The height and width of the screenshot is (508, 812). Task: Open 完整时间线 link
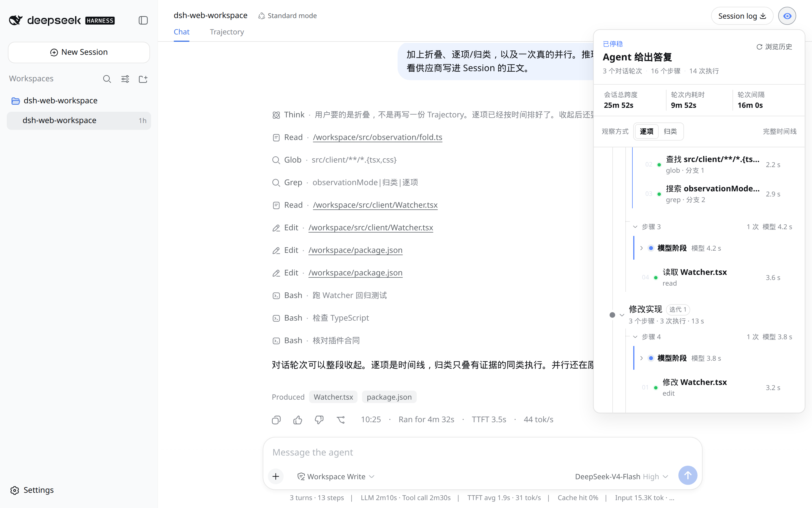(x=780, y=131)
